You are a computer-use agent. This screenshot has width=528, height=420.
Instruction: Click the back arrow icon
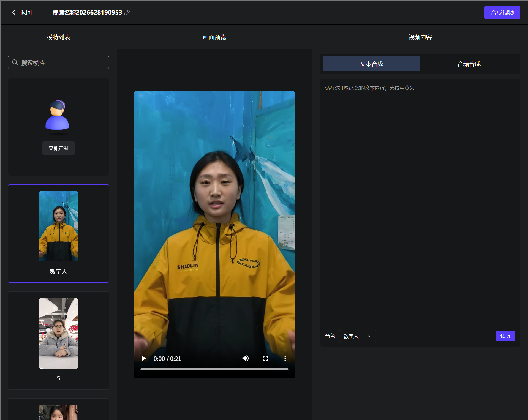coord(14,12)
